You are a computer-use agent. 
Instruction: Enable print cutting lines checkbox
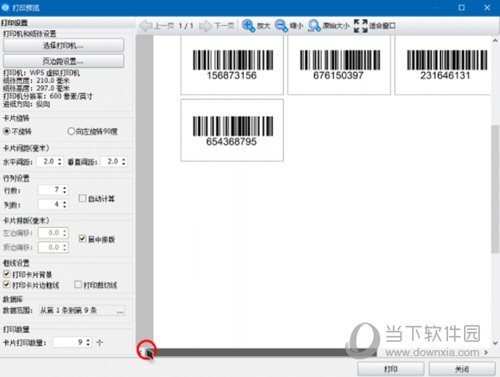click(78, 285)
